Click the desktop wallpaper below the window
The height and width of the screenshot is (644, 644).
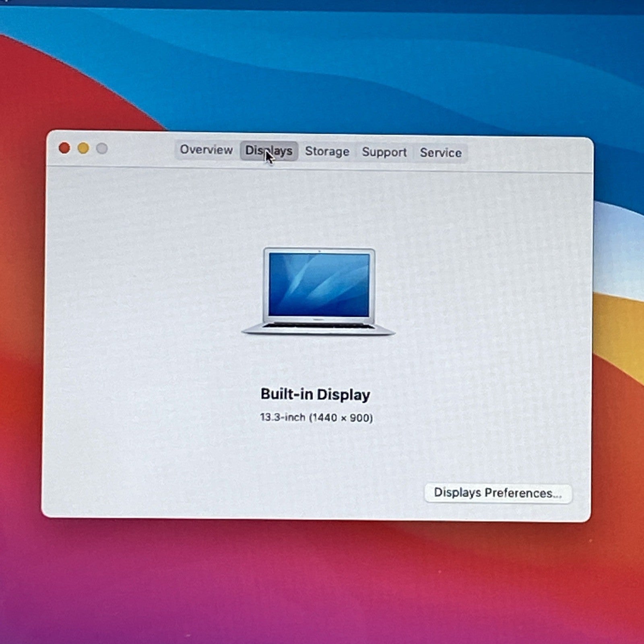click(x=322, y=584)
